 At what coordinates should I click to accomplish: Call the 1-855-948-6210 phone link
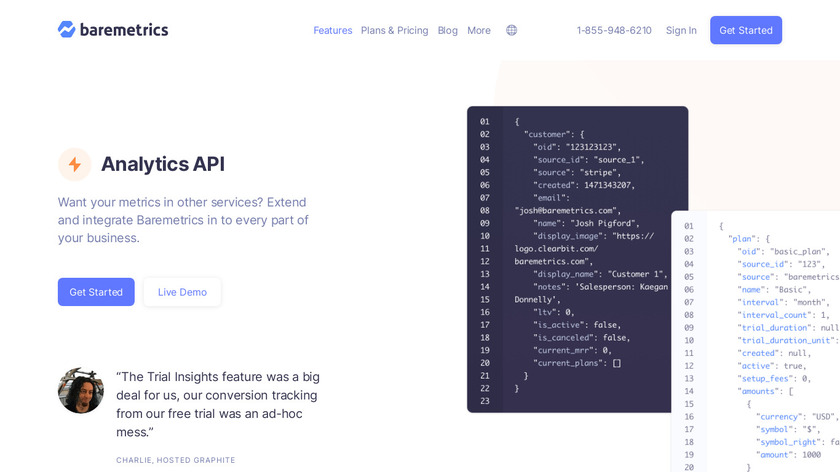614,31
